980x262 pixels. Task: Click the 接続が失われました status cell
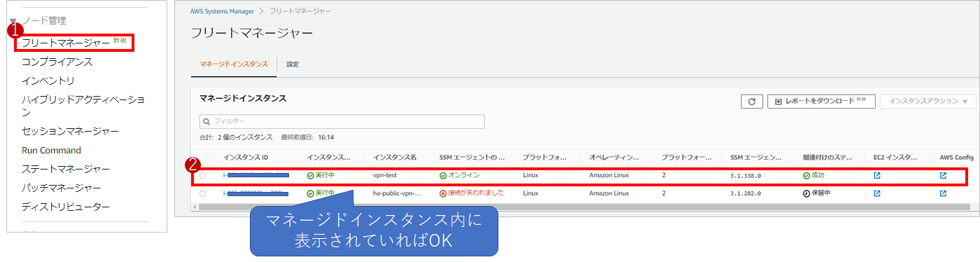(471, 193)
